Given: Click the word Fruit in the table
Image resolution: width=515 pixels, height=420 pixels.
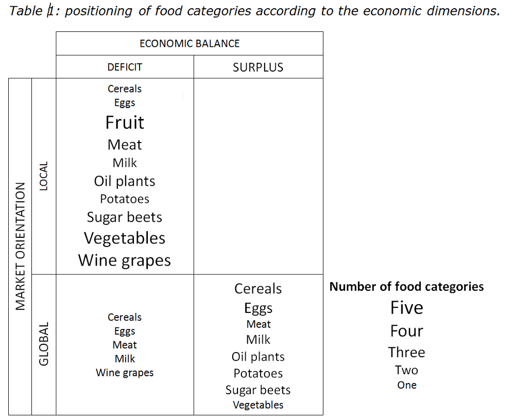Looking at the screenshot, I should click(125, 122).
